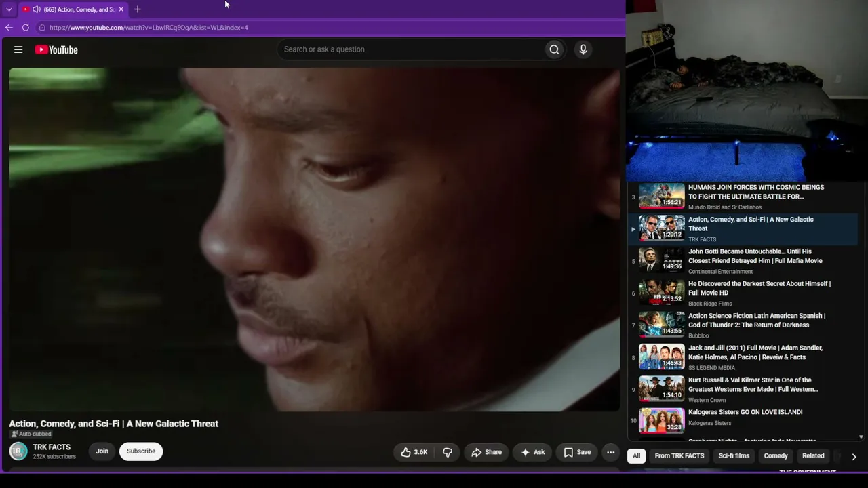The image size is (868, 488).
Task: Open 'Jack and Jill (2011) Full Movie' title
Action: [755, 352]
